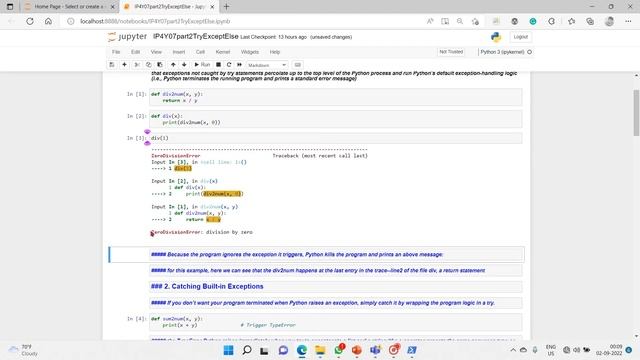Click the ZeroDivisionError: division by zero text

pos(202,232)
